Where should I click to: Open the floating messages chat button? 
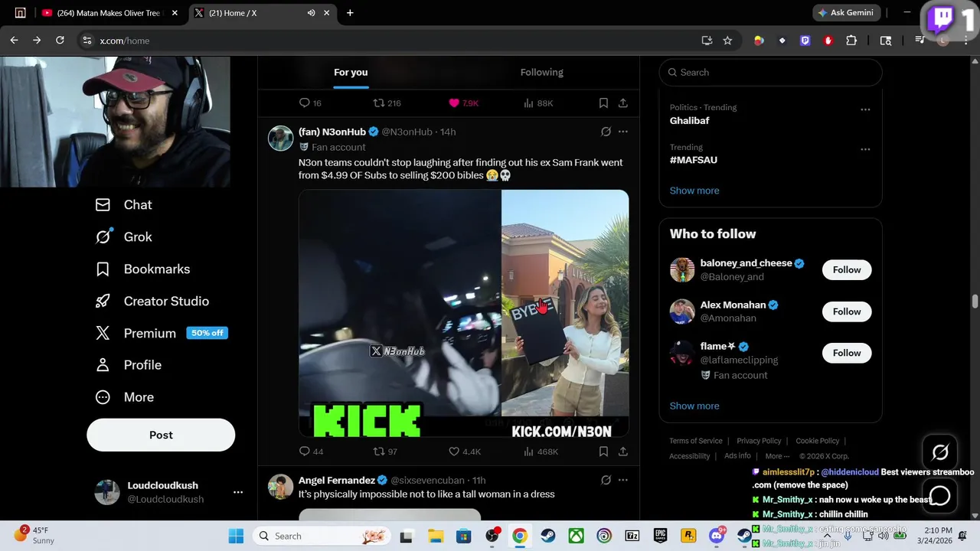point(940,496)
